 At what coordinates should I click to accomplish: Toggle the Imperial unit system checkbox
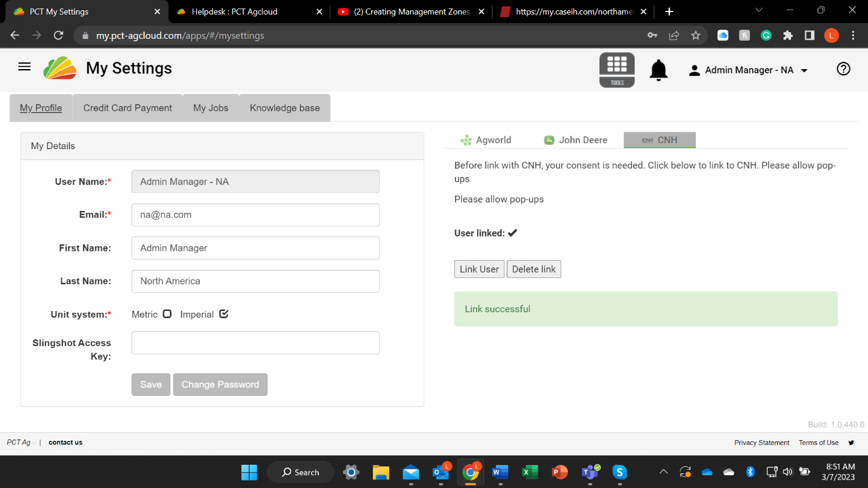(x=224, y=314)
